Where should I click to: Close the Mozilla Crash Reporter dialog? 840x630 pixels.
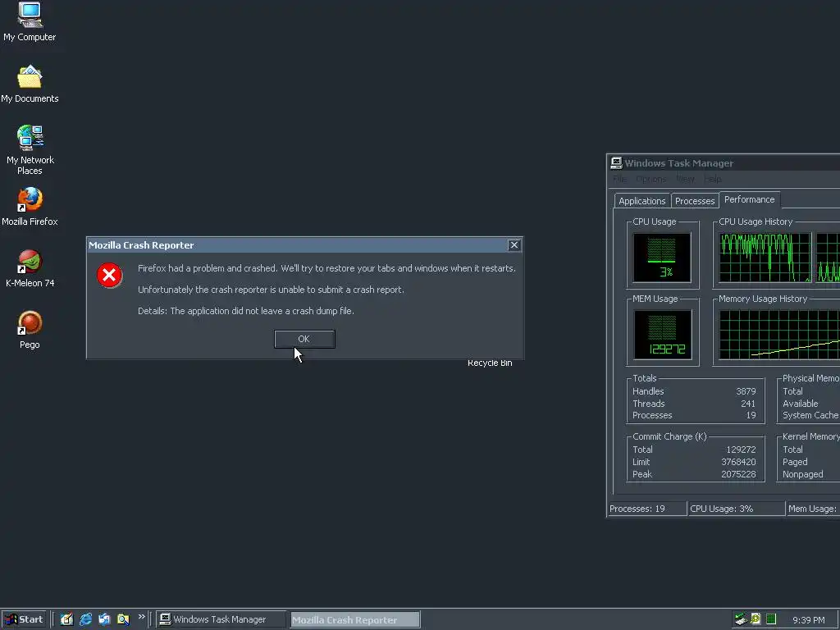click(514, 244)
